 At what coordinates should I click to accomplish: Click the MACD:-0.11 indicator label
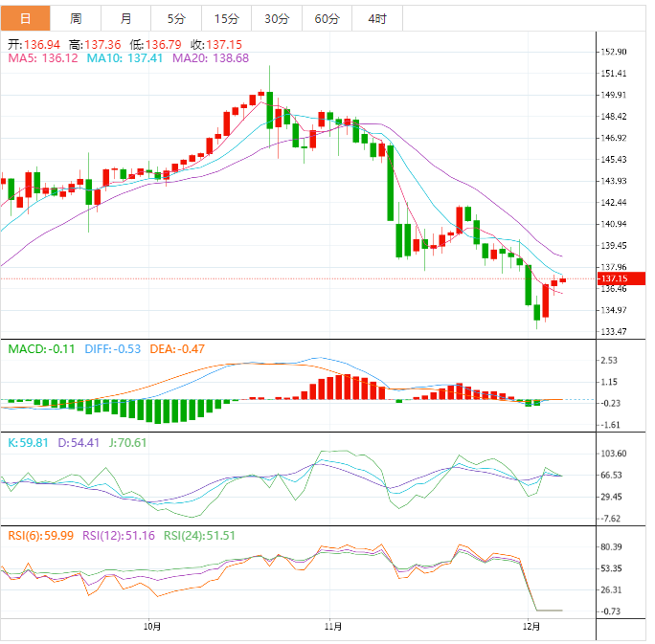[x=41, y=349]
